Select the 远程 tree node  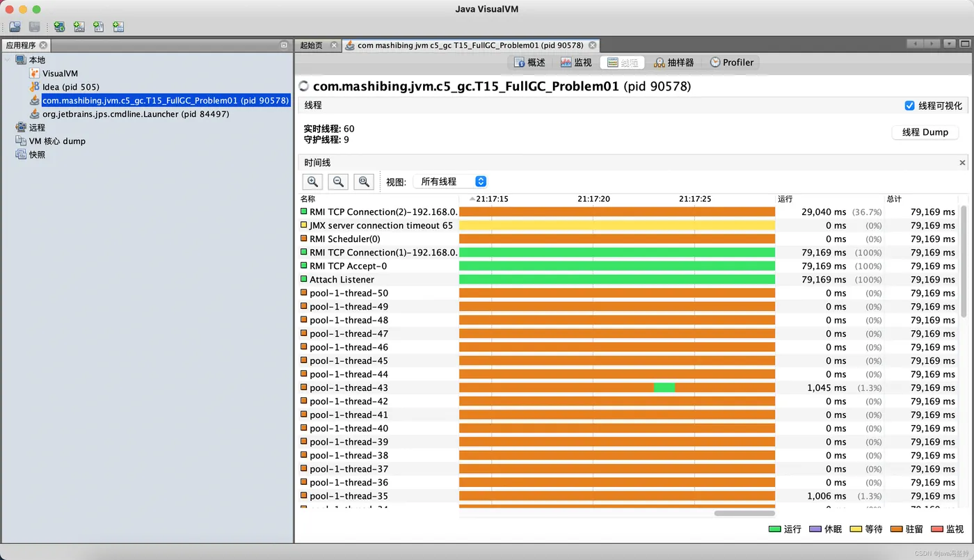[x=37, y=127]
